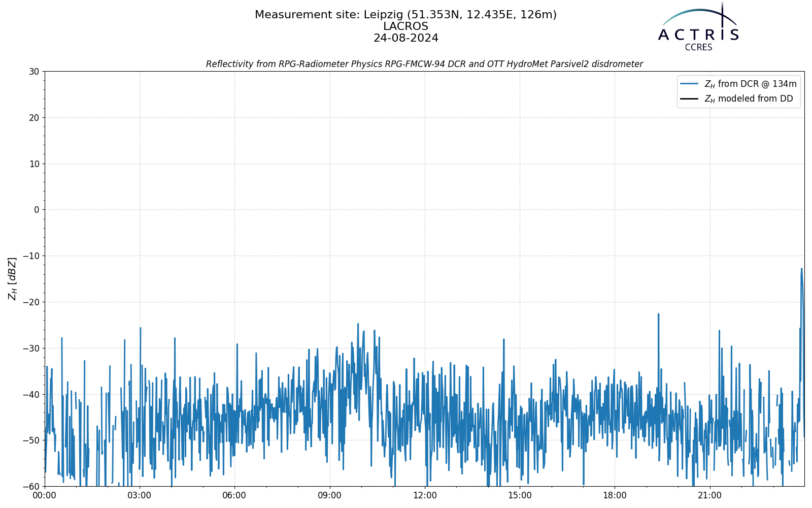Click the 'ZH modeled from DD' label
Viewport: 812px width, 508px height.
click(748, 99)
